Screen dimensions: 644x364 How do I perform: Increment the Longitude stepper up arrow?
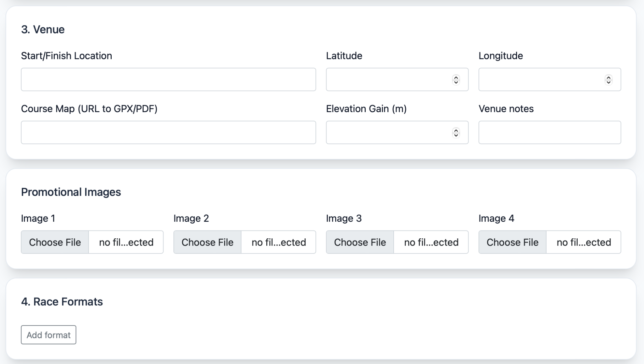(608, 77)
